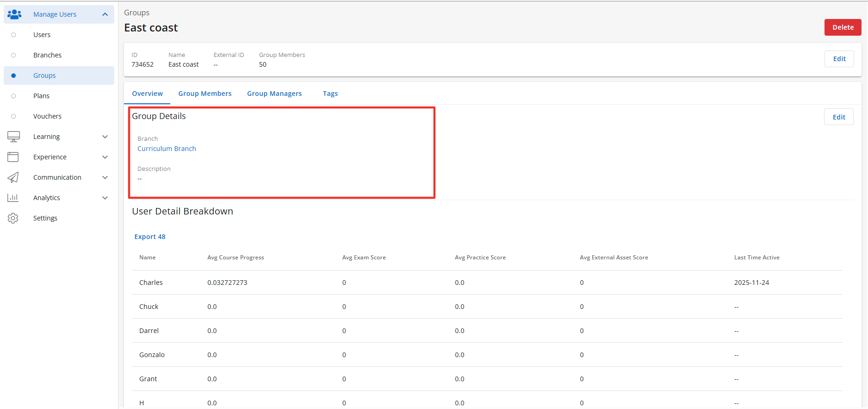Select the Vouchers radio bullet in sidebar
Image resolution: width=868 pixels, height=409 pixels.
[13, 116]
